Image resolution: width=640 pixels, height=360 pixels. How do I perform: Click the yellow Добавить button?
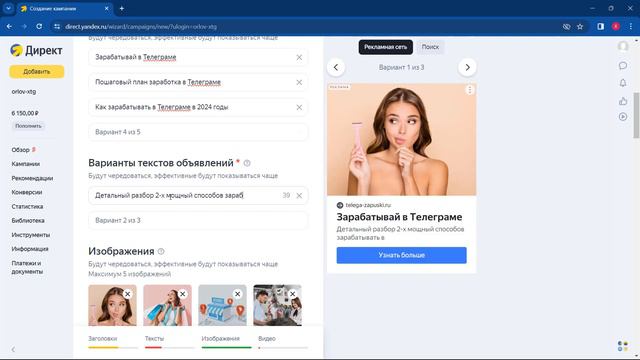pos(37,71)
